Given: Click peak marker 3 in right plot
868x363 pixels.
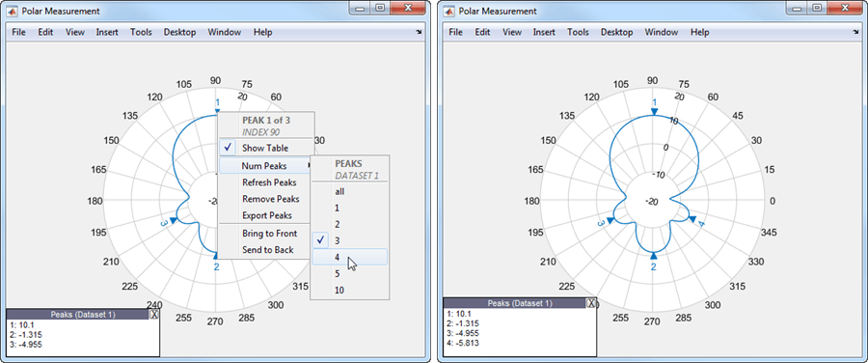Looking at the screenshot, I should pyautogui.click(x=610, y=220).
